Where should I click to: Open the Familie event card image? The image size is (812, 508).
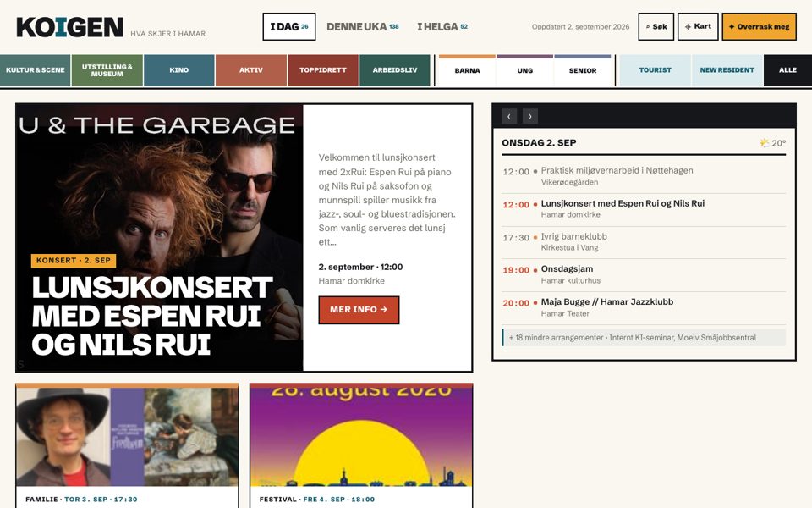(x=127, y=437)
